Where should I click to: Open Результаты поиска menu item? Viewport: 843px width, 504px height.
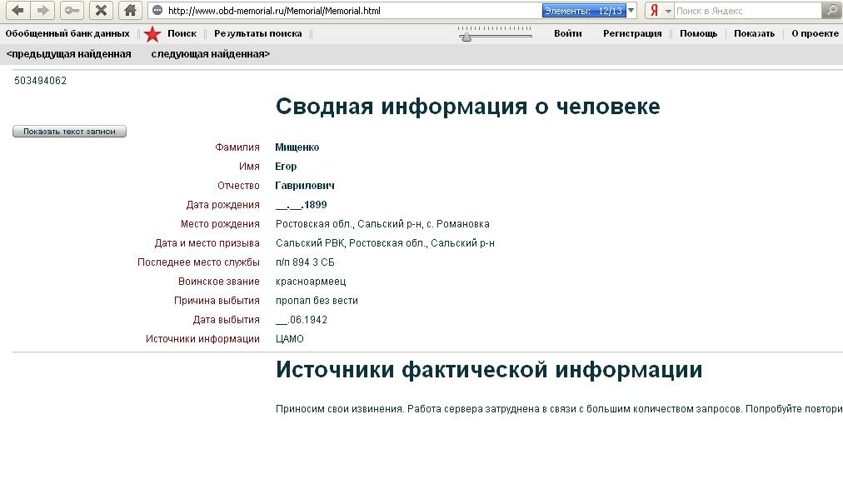click(257, 33)
